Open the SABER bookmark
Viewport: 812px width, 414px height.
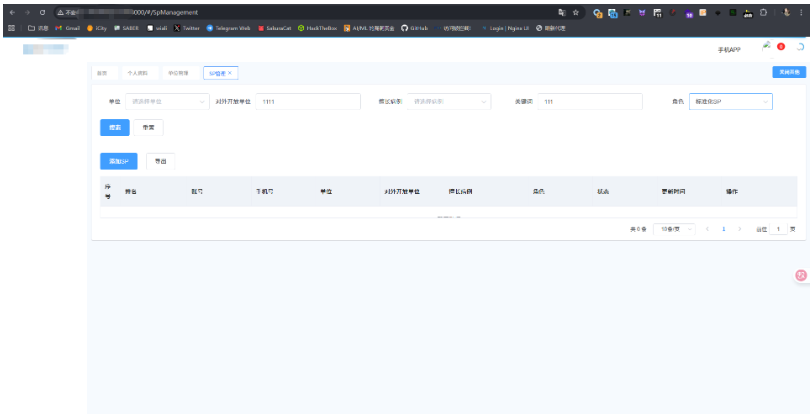(126, 28)
